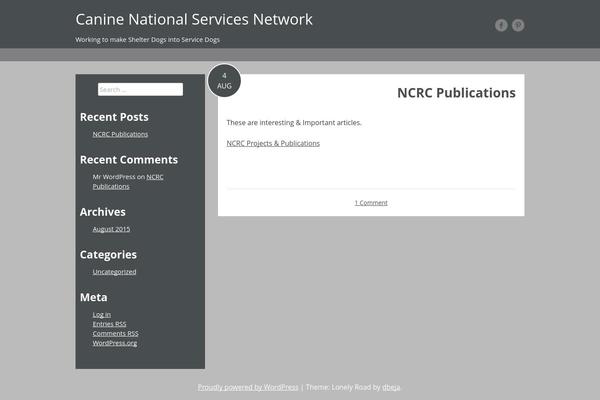Click the Archives heading
Screen dimensions: 600x400
tap(103, 212)
